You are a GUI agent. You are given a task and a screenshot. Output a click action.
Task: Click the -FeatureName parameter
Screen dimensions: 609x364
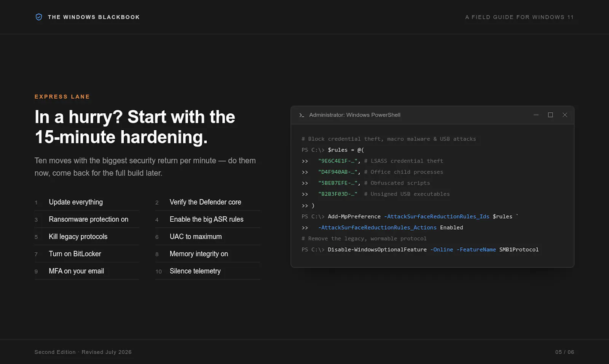click(476, 250)
